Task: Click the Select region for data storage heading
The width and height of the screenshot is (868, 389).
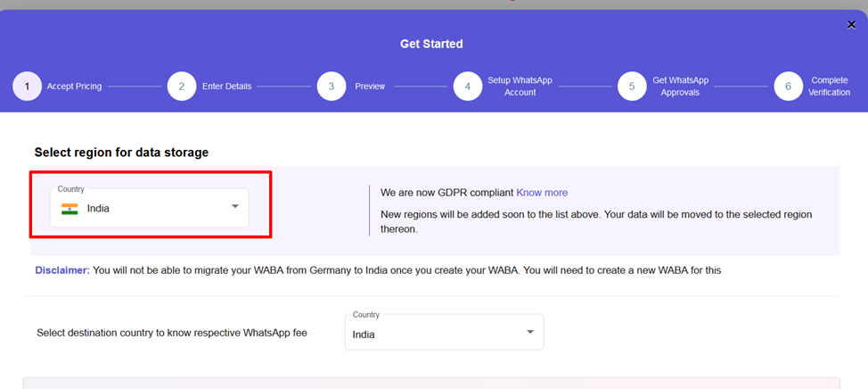Action: pyautogui.click(x=121, y=153)
